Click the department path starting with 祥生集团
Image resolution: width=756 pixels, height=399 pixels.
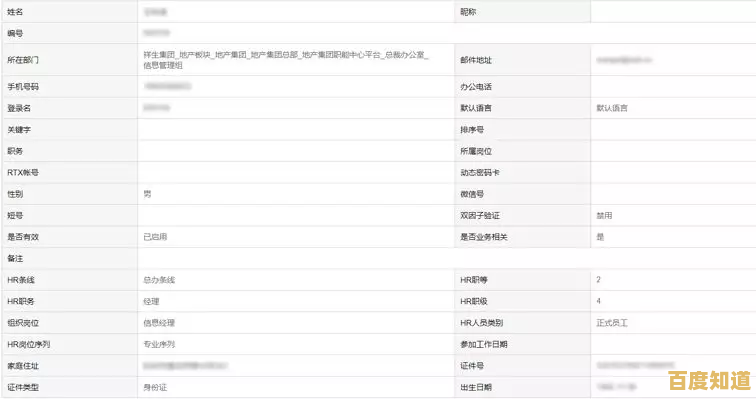pos(285,60)
